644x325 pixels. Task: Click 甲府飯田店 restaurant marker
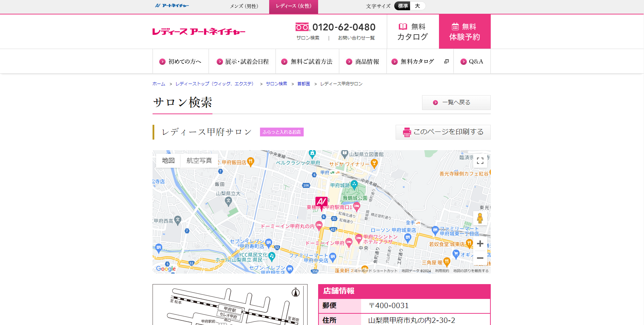pyautogui.click(x=250, y=162)
